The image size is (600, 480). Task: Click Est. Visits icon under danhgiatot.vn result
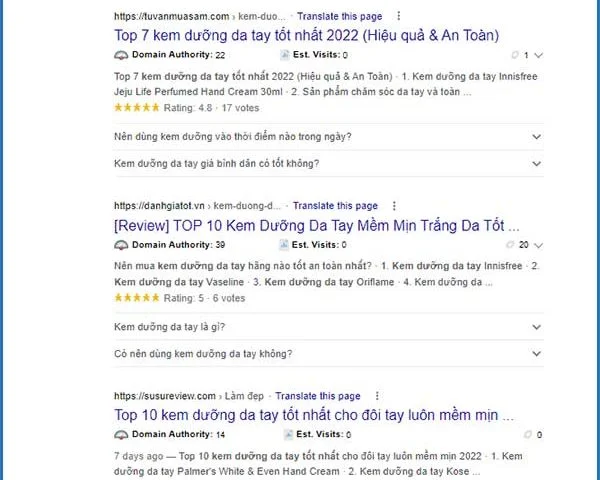coord(284,245)
